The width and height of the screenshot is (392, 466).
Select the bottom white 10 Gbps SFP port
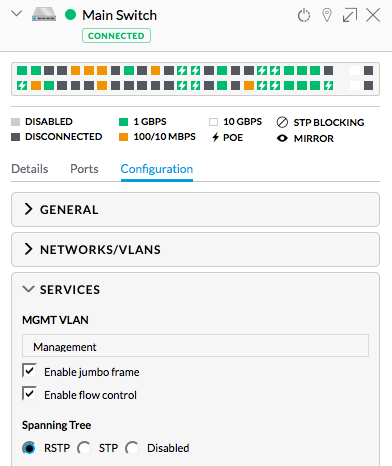[355, 86]
